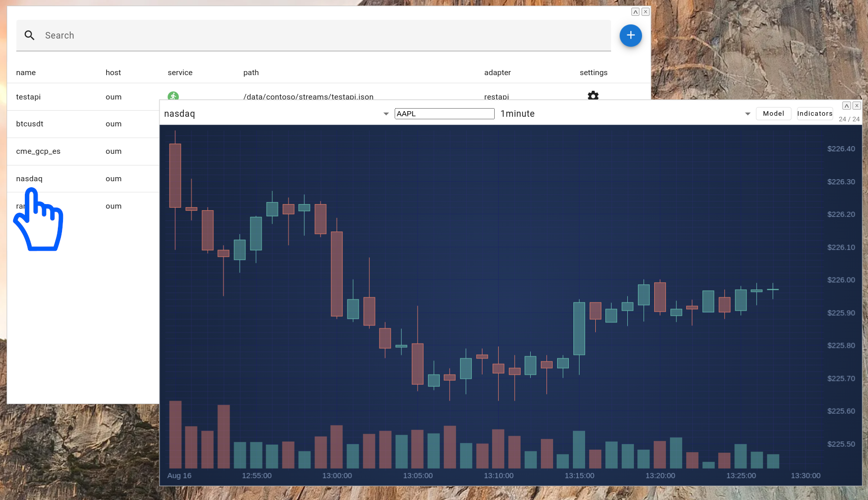This screenshot has height=500, width=868.
Task: Select the cme_gcp_es stream row
Action: 38,151
